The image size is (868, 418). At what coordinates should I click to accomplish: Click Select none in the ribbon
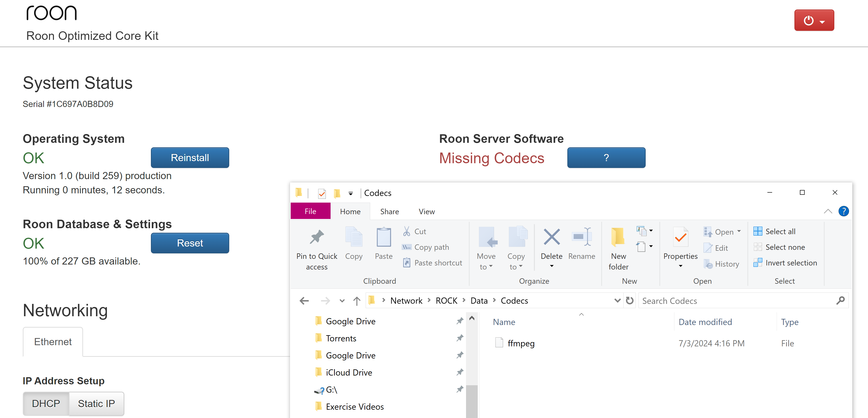tap(779, 247)
